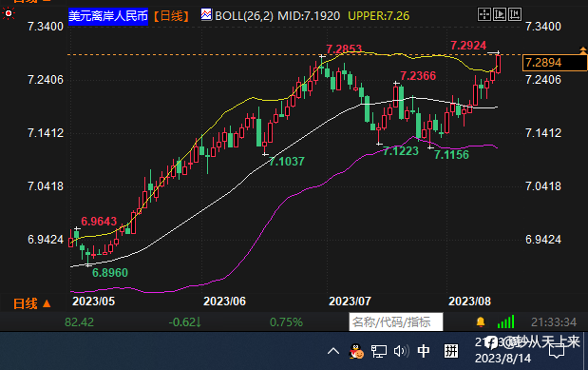The width and height of the screenshot is (588, 370).
Task: Click the 82.42 status bar value
Action: click(x=79, y=322)
